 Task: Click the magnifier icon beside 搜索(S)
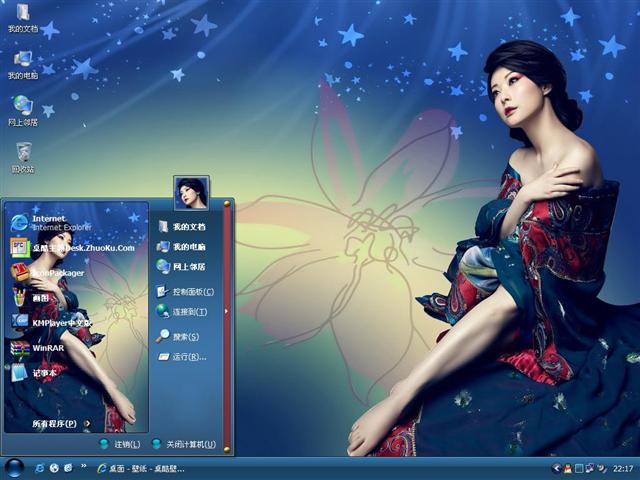pos(163,336)
